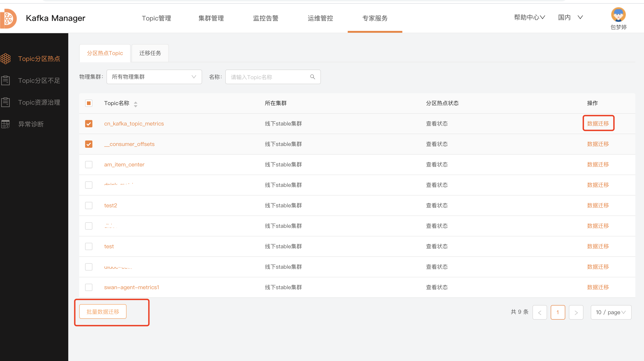Click the 异常诊断 table sidebar icon
The width and height of the screenshot is (644, 361).
click(x=5, y=124)
